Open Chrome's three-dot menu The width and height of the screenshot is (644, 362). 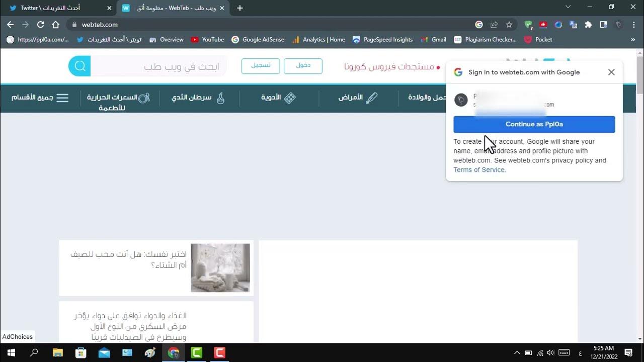click(x=634, y=24)
